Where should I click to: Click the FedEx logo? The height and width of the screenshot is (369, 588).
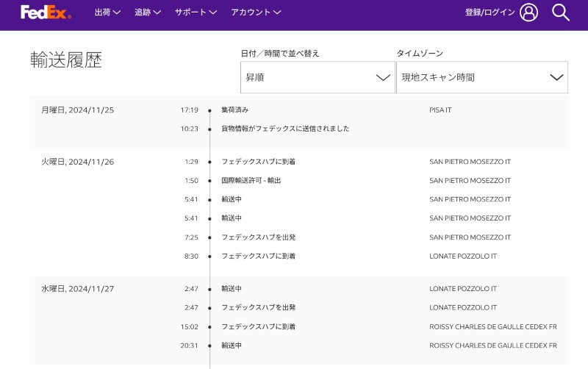(x=46, y=12)
